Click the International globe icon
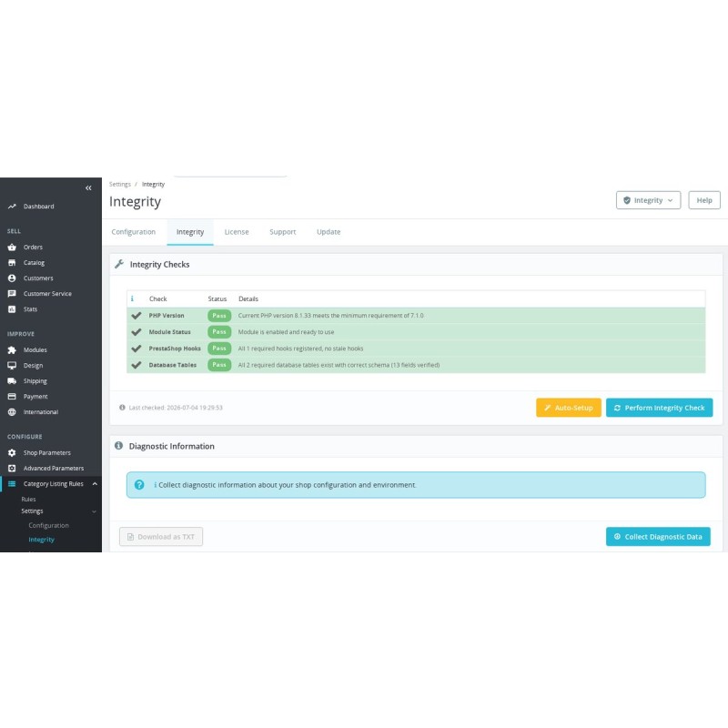This screenshot has height=728, width=728. click(12, 412)
